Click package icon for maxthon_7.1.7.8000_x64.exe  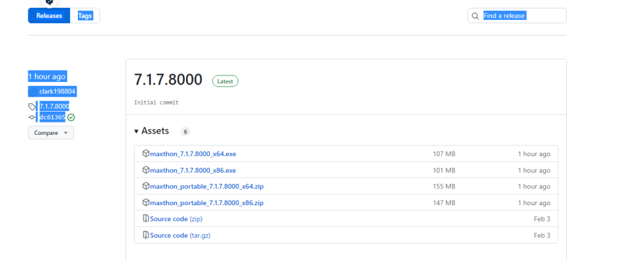point(146,154)
